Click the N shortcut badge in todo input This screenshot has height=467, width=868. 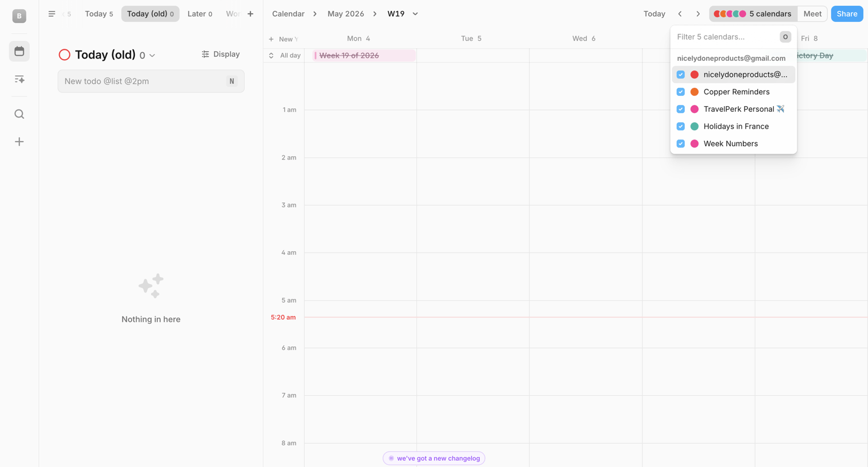click(x=231, y=81)
